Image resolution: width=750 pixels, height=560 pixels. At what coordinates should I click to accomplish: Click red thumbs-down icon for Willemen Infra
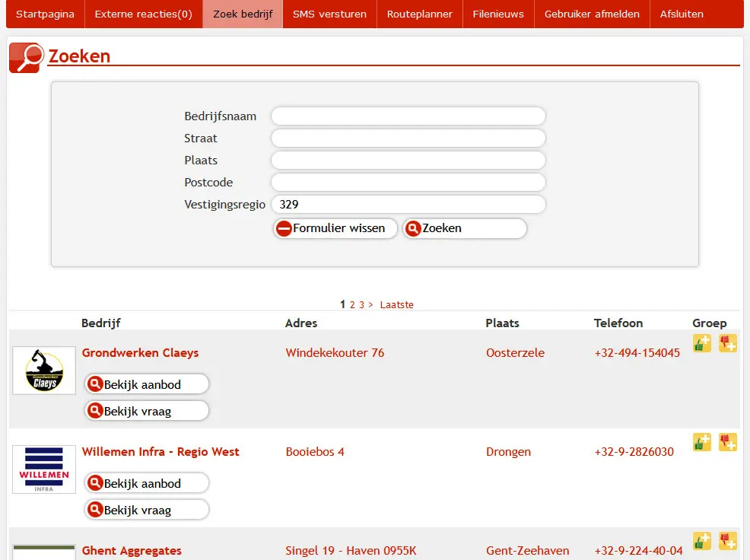pos(728,443)
